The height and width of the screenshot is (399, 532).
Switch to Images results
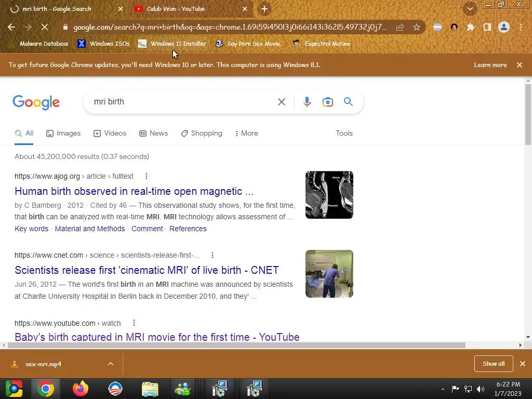tap(63, 134)
